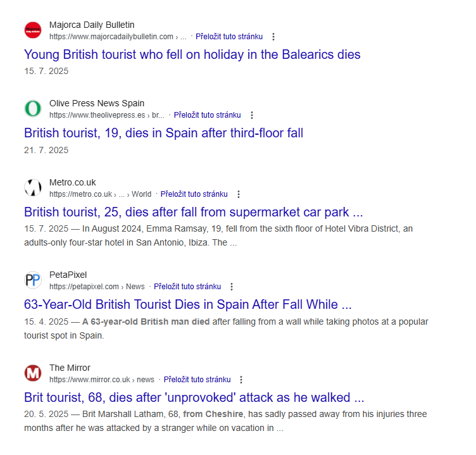Open three-dot menu for Majorca Daily Bulletin result
The image size is (476, 455).
click(x=273, y=37)
